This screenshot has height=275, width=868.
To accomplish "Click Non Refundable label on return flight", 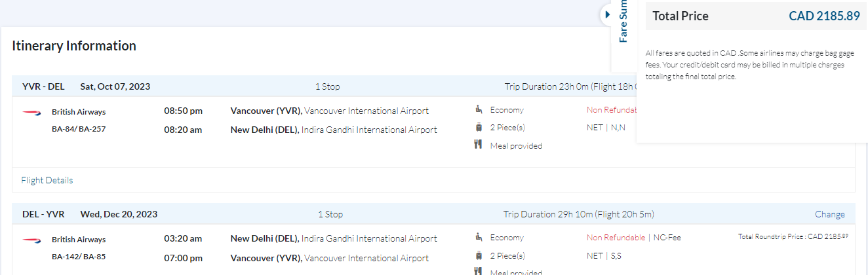I will pos(616,238).
